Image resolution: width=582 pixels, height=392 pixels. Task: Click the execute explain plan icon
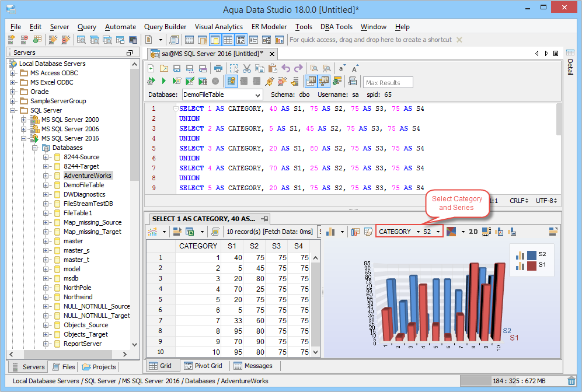click(x=203, y=81)
